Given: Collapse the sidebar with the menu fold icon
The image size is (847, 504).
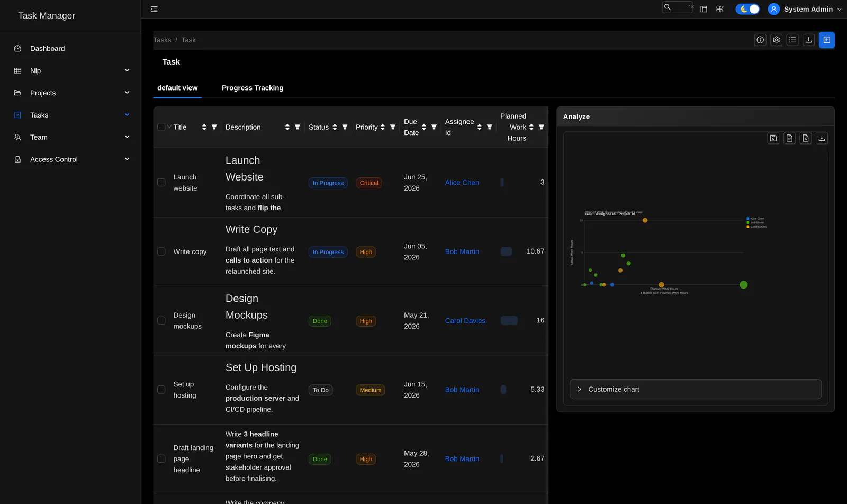Looking at the screenshot, I should pos(154,9).
